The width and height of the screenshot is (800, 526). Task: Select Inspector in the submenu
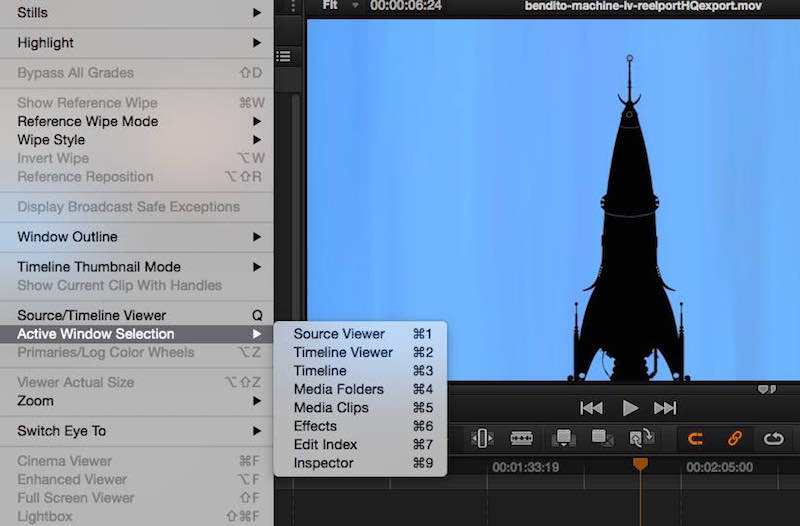(361, 463)
